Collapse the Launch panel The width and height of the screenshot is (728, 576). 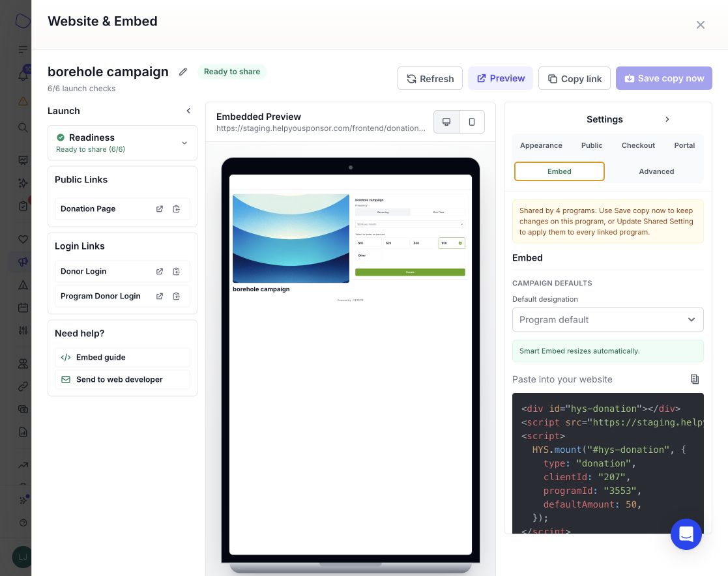pyautogui.click(x=188, y=111)
